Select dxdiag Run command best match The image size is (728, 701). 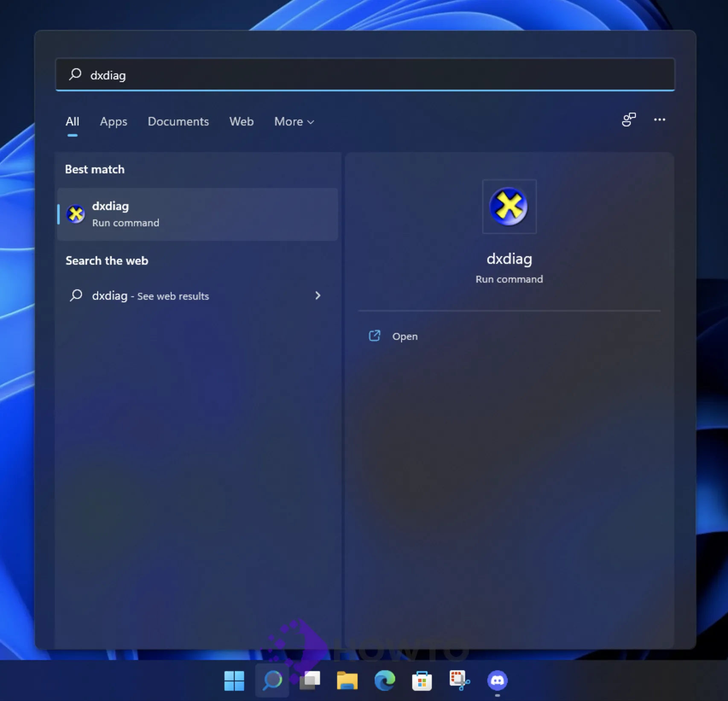pos(198,214)
